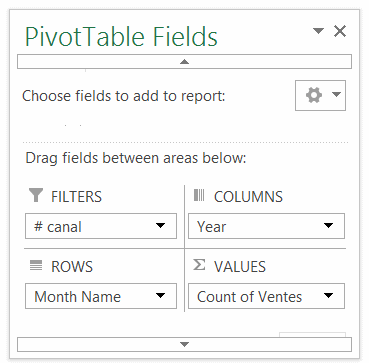Viewport: 369px width, 363px height.
Task: Click the VALUES area heading label
Action: pyautogui.click(x=240, y=267)
